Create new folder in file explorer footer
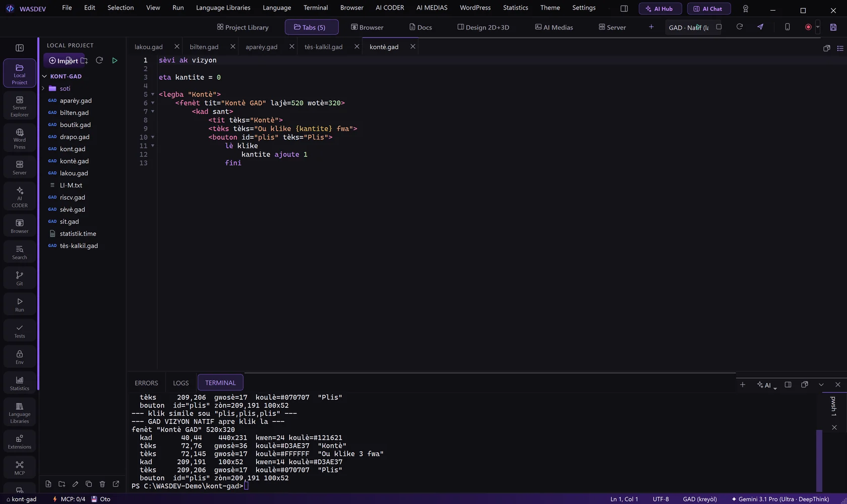This screenshot has width=847, height=504. click(x=62, y=484)
